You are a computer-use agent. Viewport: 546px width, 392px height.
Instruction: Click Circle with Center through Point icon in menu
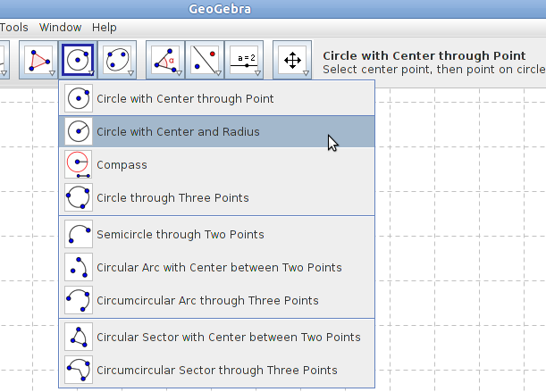pyautogui.click(x=79, y=98)
